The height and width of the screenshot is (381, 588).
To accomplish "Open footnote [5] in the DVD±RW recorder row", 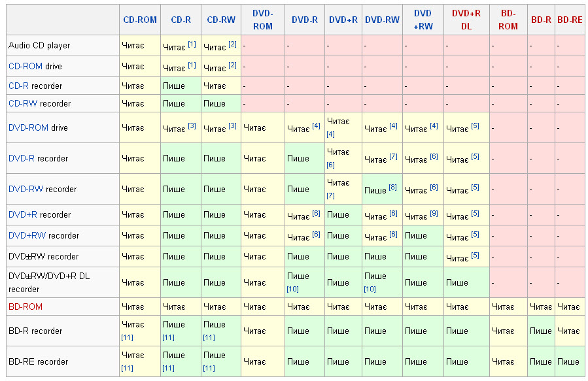I will coord(475,256).
